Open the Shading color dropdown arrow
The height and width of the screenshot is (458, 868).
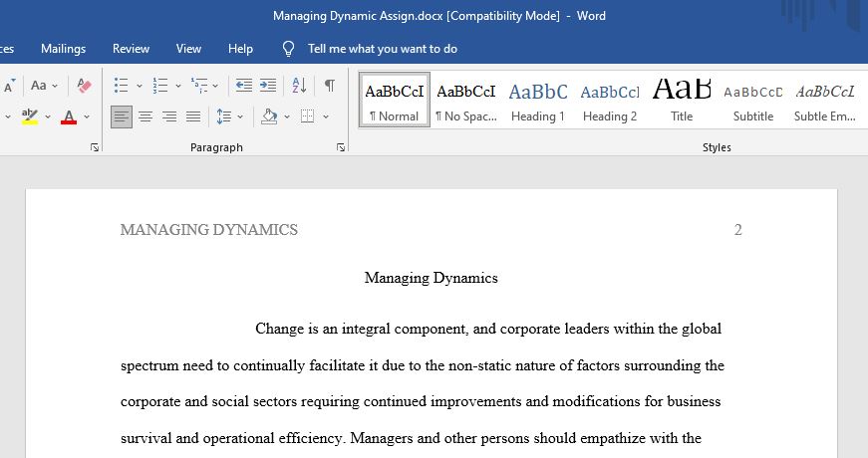[x=287, y=116]
